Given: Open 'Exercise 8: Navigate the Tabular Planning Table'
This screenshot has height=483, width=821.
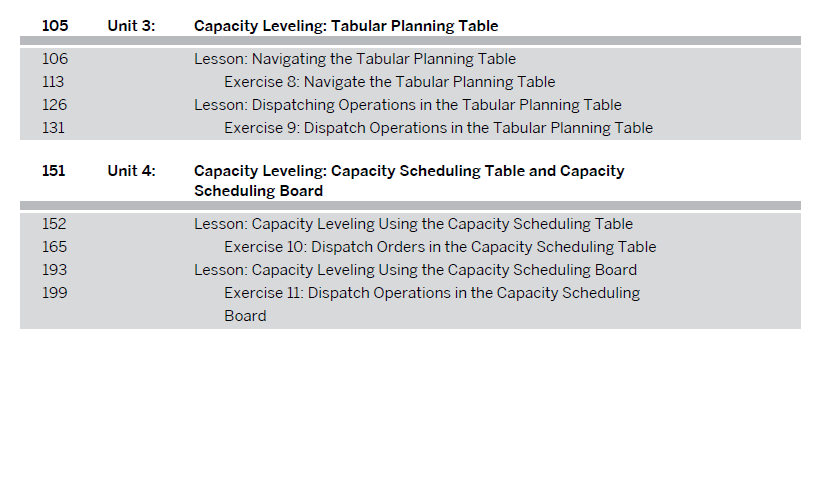Looking at the screenshot, I should pos(389,82).
